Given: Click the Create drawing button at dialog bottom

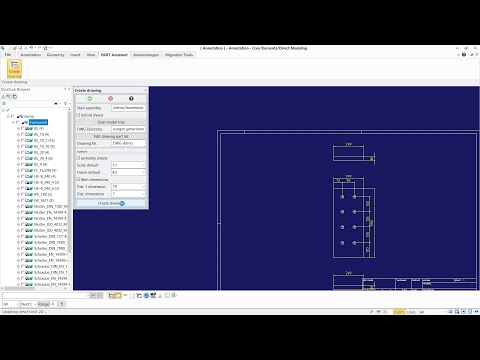Looking at the screenshot, I should (111, 203).
